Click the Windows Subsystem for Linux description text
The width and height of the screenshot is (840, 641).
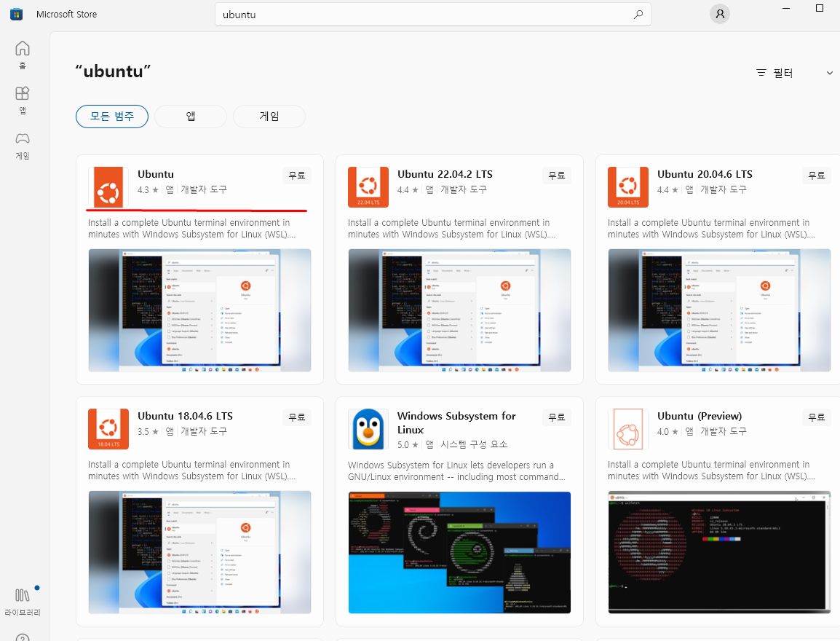coord(456,471)
